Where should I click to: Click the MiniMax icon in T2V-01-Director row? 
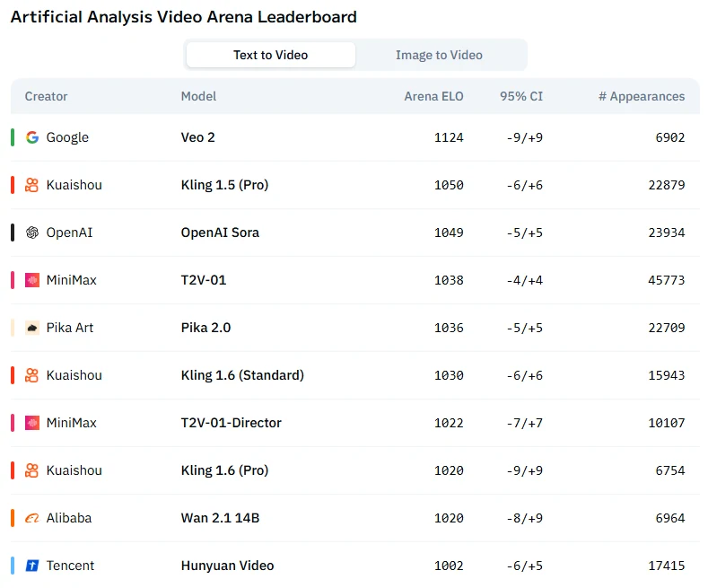pos(32,423)
